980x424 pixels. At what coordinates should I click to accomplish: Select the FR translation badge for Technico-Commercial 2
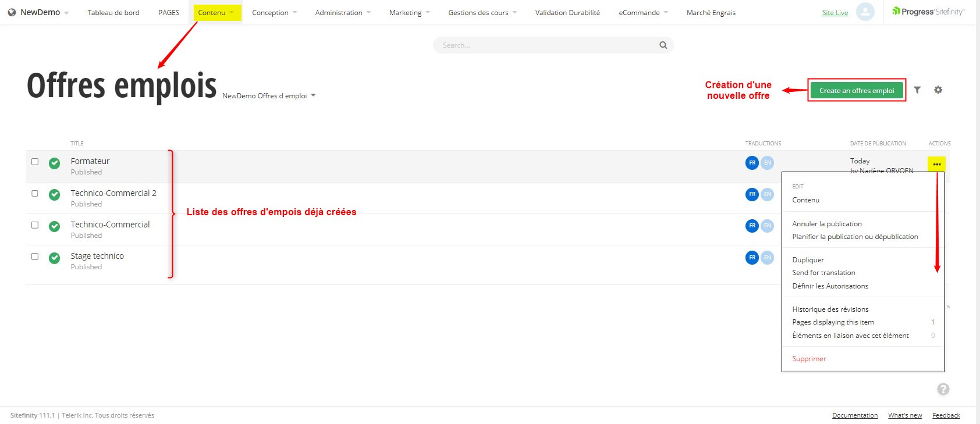pos(752,194)
